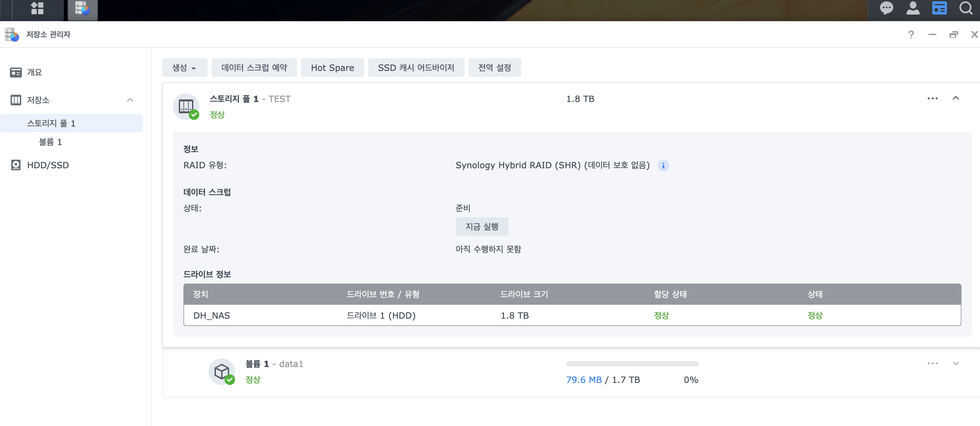This screenshot has width=980, height=426.
Task: Click the 상태 column header in drive table
Action: click(x=815, y=294)
